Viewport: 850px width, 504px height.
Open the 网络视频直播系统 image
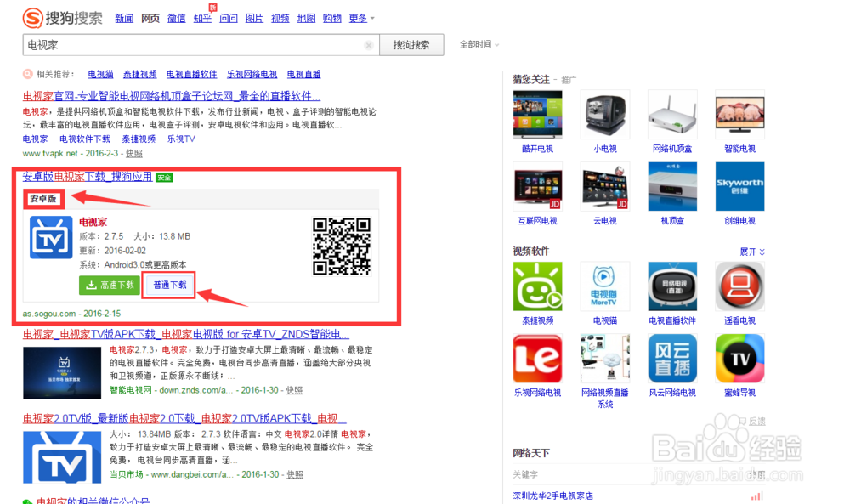click(605, 358)
